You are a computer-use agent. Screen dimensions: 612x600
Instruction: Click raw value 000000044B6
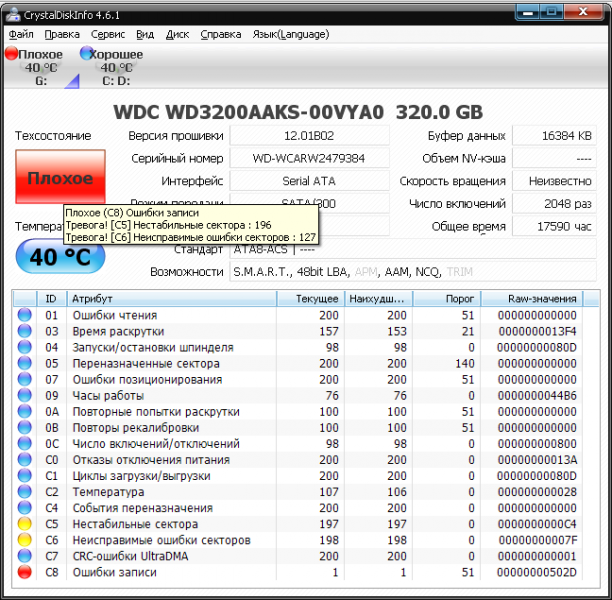coord(537,395)
